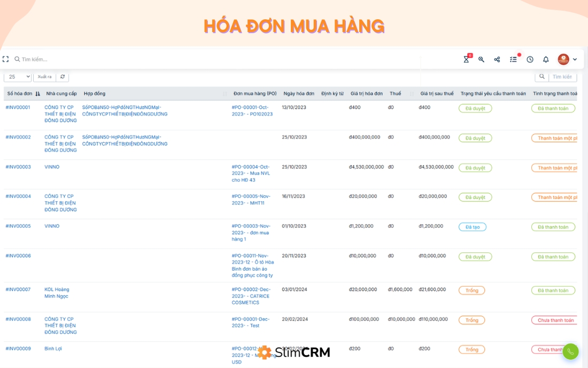Expand user profile dropdown arrow
The height and width of the screenshot is (368, 588).
click(575, 59)
